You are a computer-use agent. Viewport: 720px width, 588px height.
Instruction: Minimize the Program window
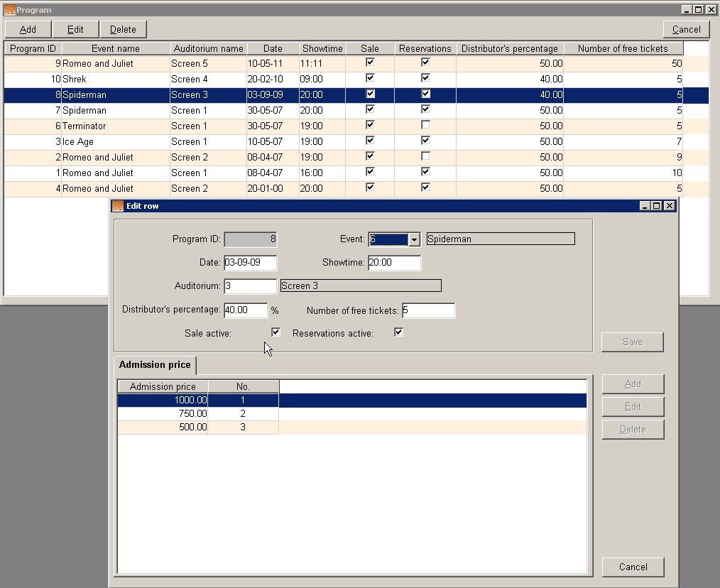pyautogui.click(x=687, y=10)
